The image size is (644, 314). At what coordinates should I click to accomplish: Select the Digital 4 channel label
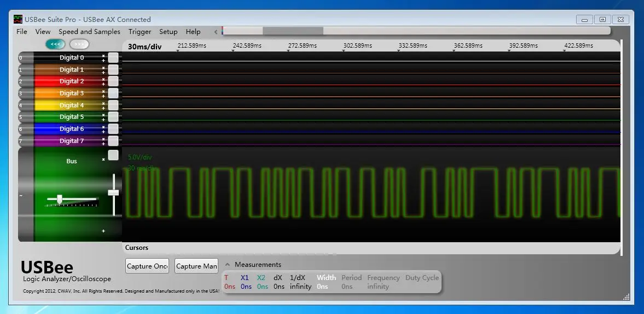coord(72,105)
